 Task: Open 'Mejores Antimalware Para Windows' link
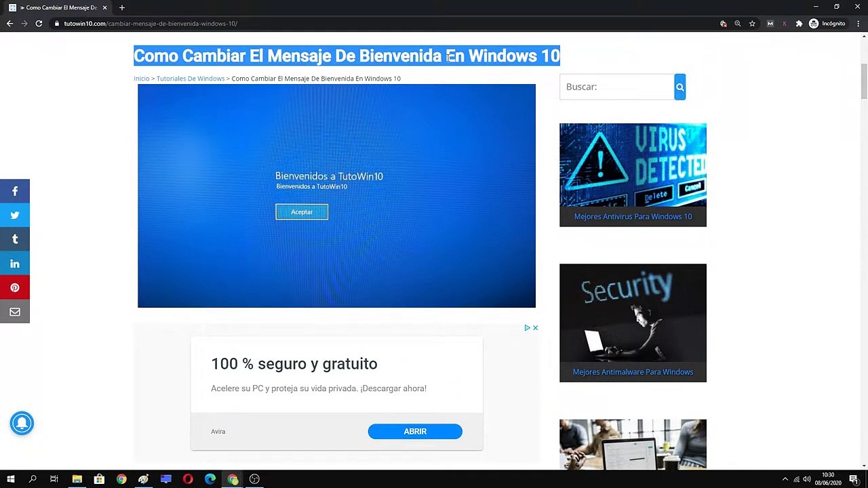point(633,372)
